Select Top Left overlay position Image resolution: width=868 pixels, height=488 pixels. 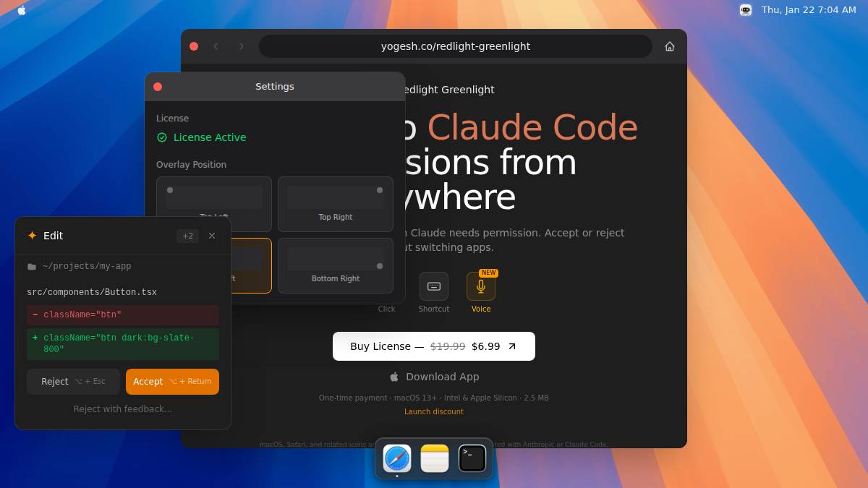click(x=214, y=196)
